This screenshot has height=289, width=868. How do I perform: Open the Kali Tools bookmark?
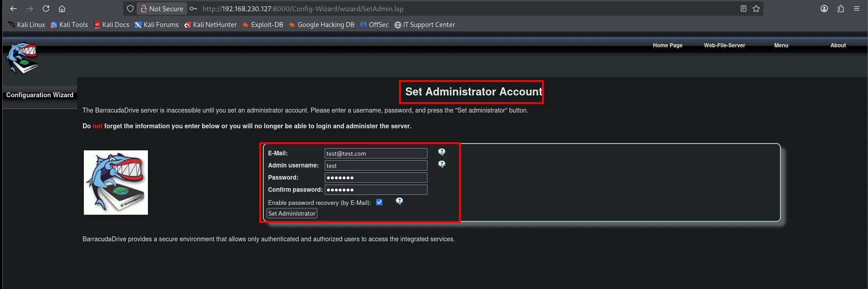tap(69, 25)
